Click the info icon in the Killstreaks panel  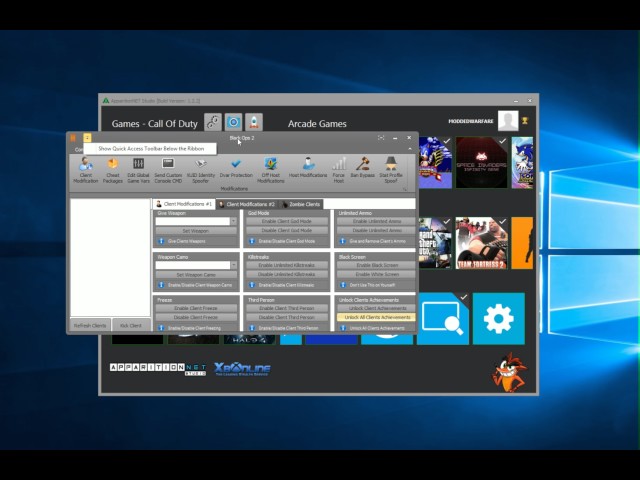[x=252, y=285]
